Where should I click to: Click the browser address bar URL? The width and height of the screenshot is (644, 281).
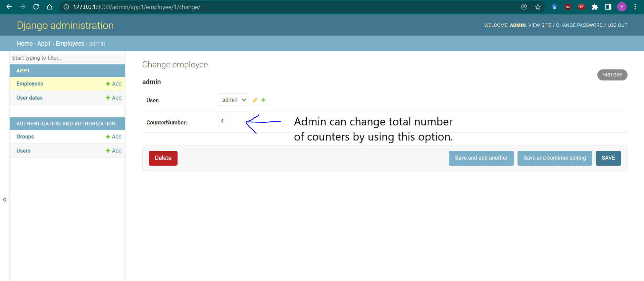(137, 7)
